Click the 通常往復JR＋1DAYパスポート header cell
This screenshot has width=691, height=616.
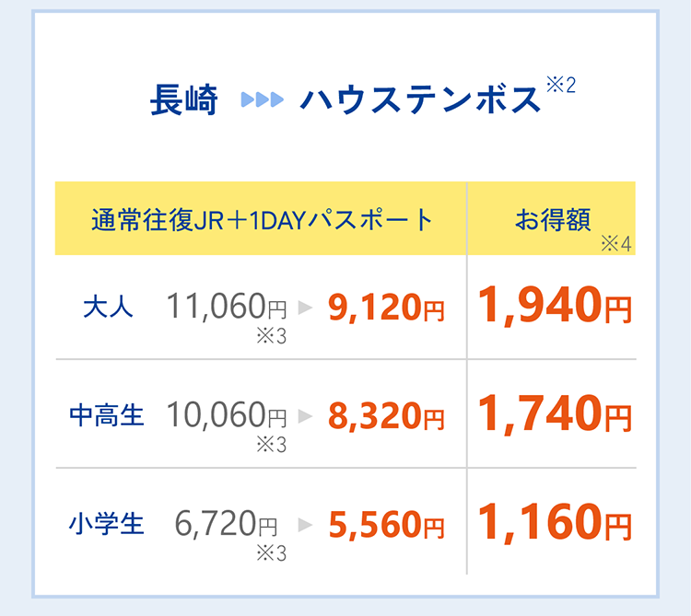click(x=261, y=218)
